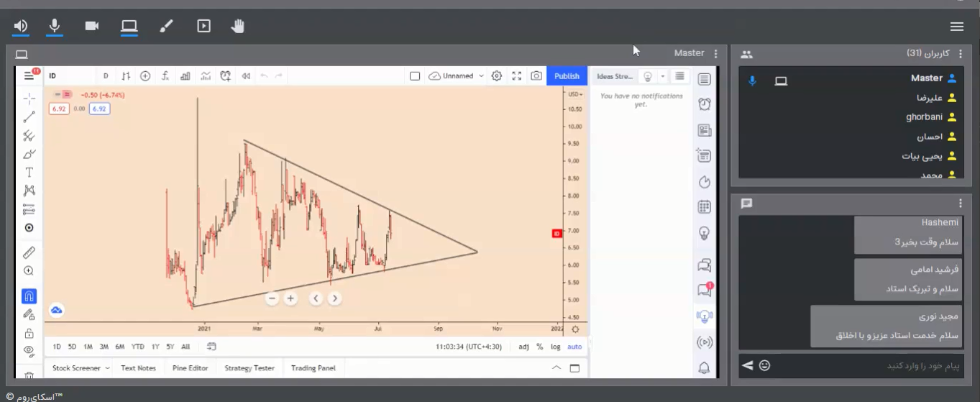Open the Strategy Tester tab

click(249, 368)
